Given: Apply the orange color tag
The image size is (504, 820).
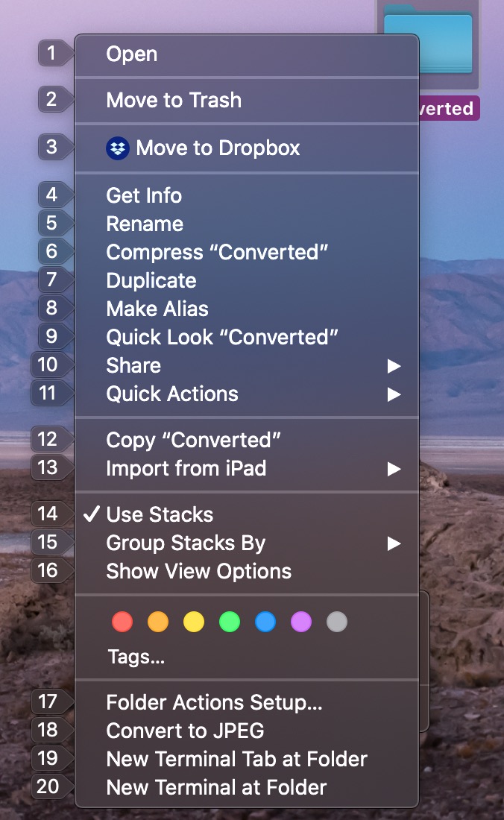Looking at the screenshot, I should pyautogui.click(x=158, y=622).
